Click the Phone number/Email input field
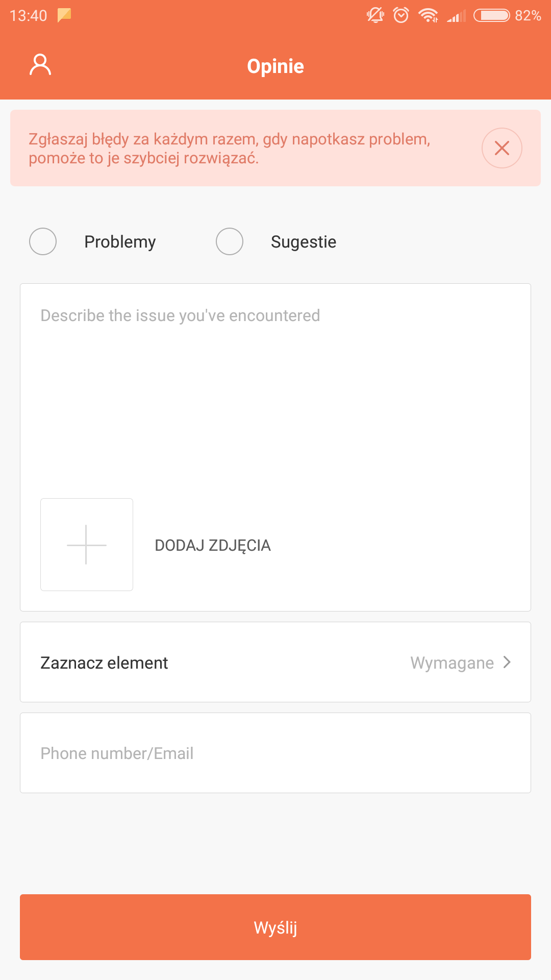551x980 pixels. point(275,753)
